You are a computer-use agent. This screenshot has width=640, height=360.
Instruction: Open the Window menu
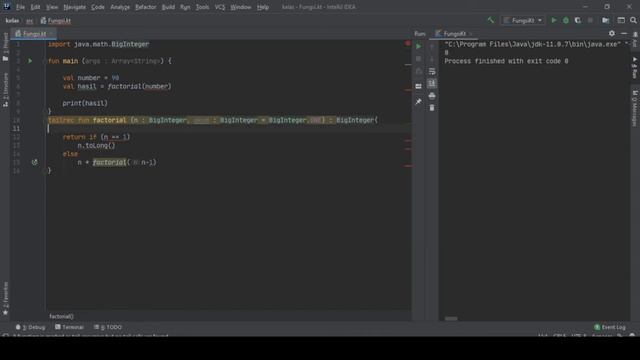click(x=241, y=7)
